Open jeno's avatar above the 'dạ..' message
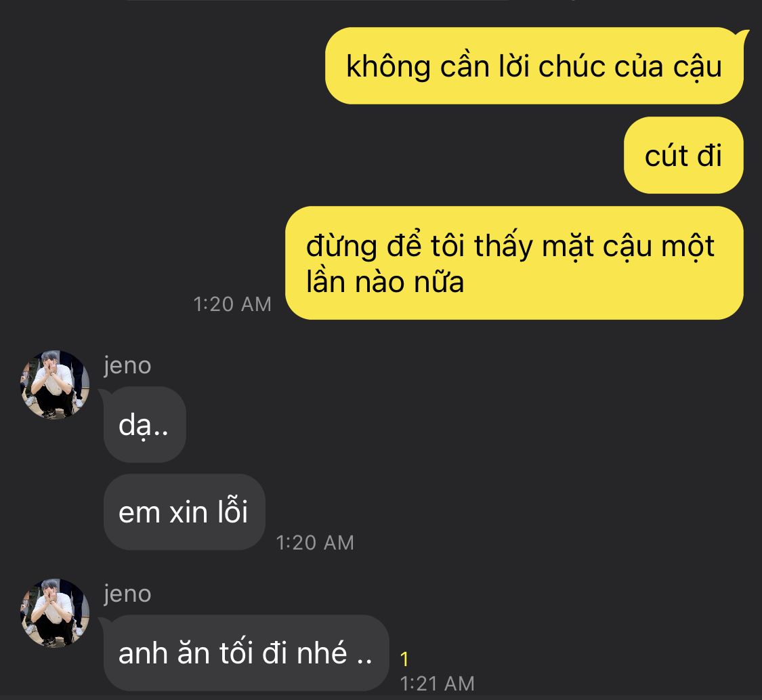 pos(55,384)
